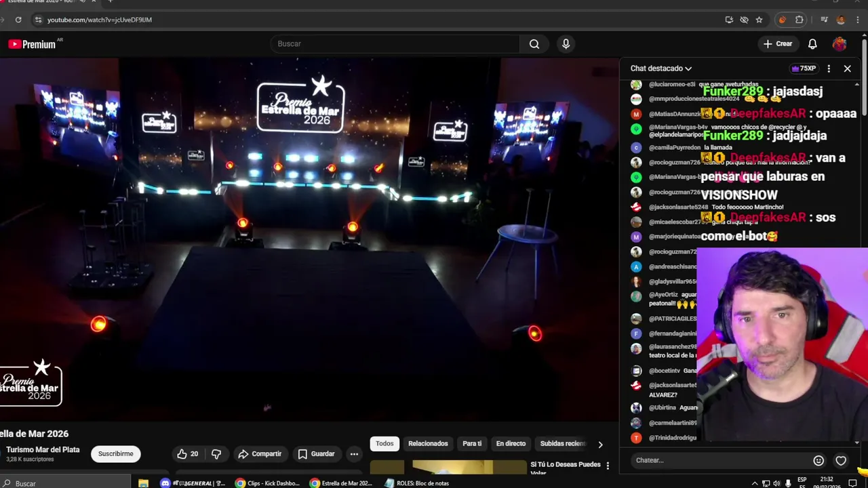Click the Guardar save button
The height and width of the screenshot is (488, 868).
click(317, 454)
